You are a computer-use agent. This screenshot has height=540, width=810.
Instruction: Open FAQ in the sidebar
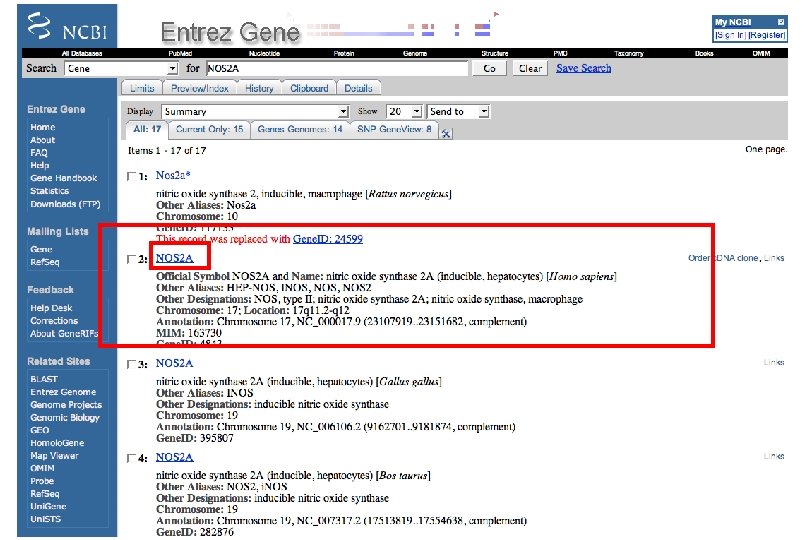tap(39, 153)
